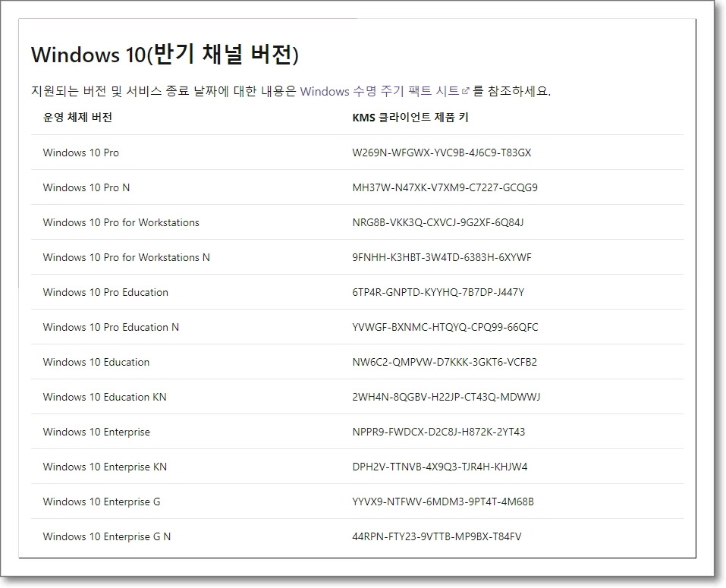Click Windows 10 Pro Education N cell

(111, 327)
